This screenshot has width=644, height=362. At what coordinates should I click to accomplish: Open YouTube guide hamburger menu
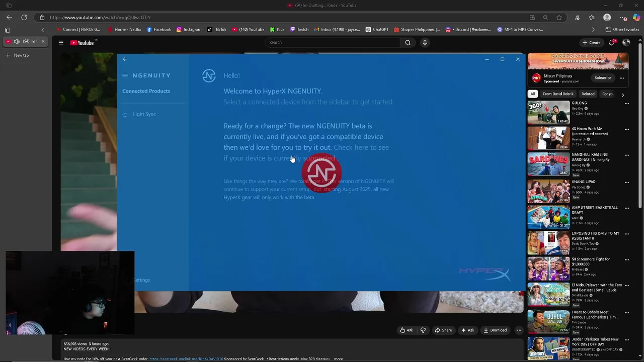[x=61, y=43]
